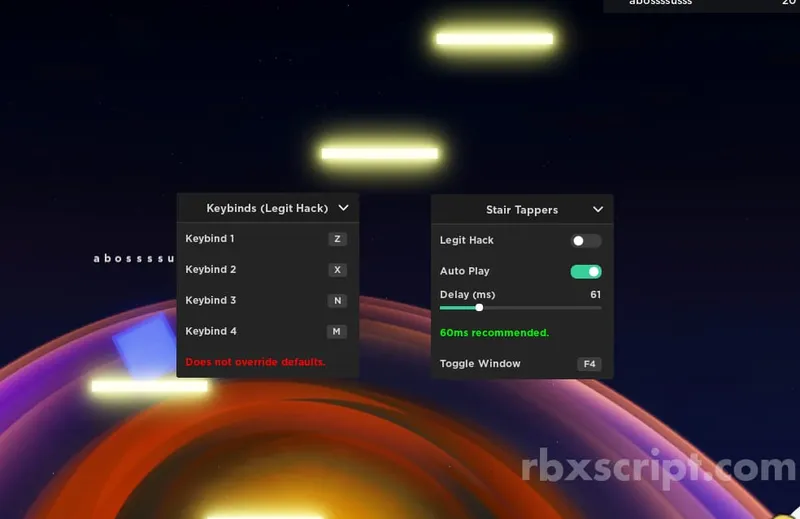Click the Keybind 1 label
The height and width of the screenshot is (519, 800).
click(210, 238)
